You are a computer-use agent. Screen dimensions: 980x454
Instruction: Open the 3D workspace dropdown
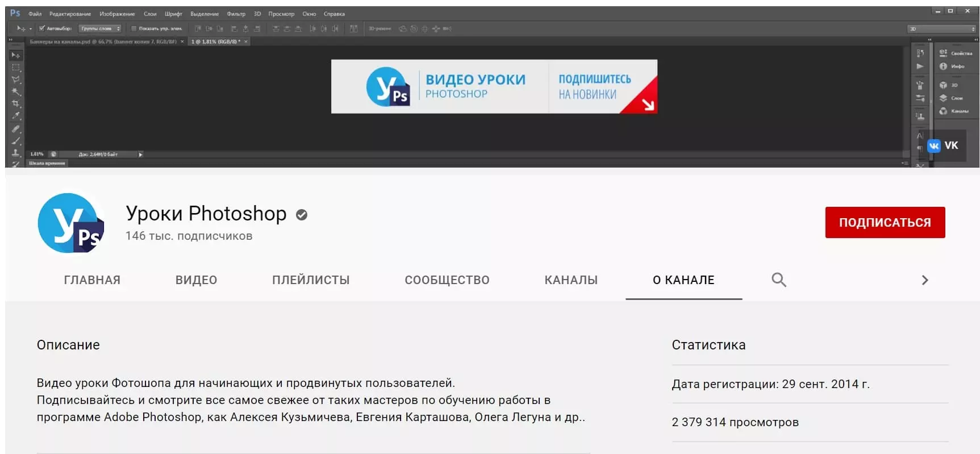(941, 28)
